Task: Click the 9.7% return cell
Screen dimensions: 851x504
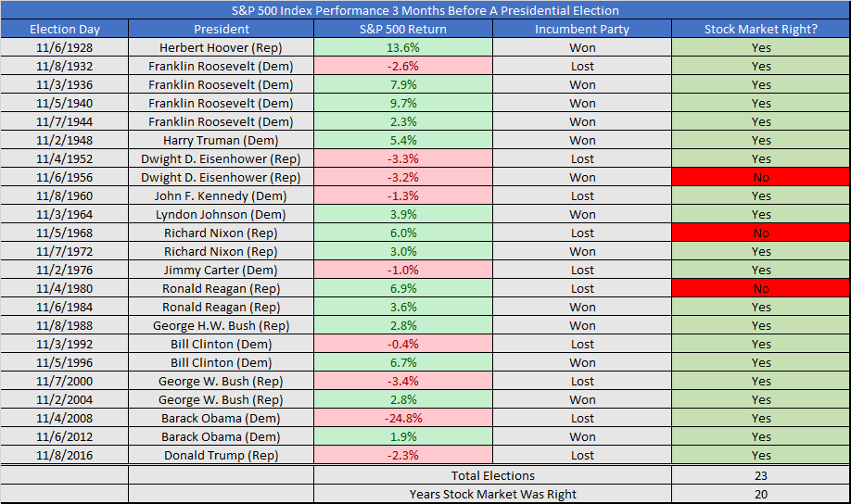Action: [x=402, y=103]
